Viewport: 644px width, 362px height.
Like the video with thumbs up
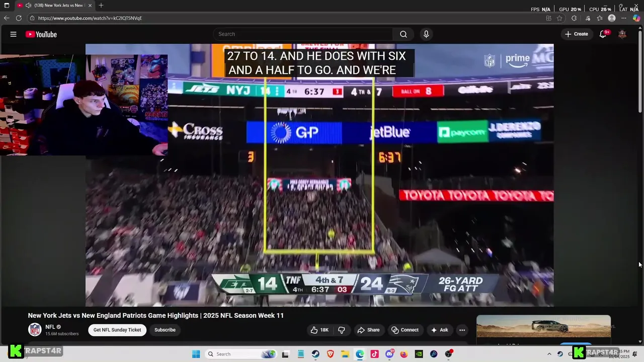(319, 330)
